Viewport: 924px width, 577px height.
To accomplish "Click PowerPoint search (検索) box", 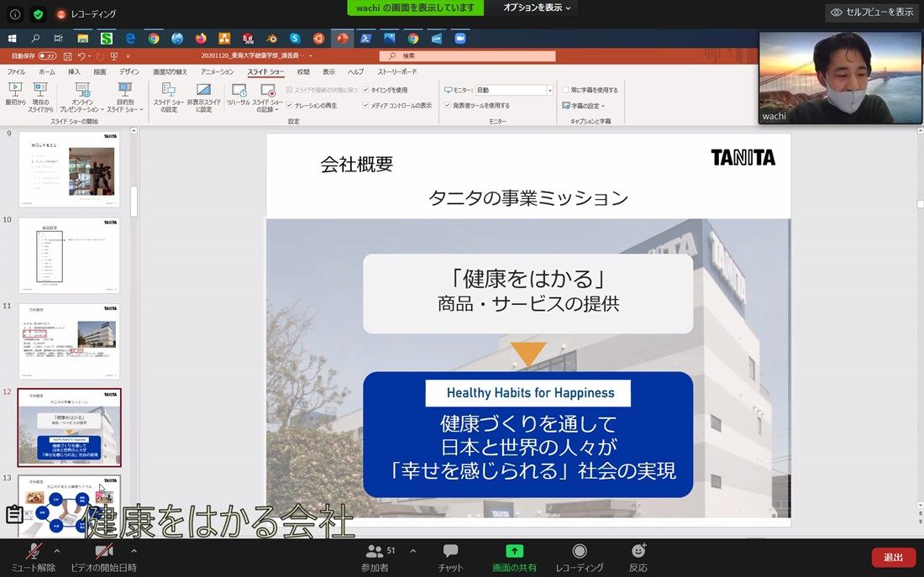I will pyautogui.click(x=467, y=56).
